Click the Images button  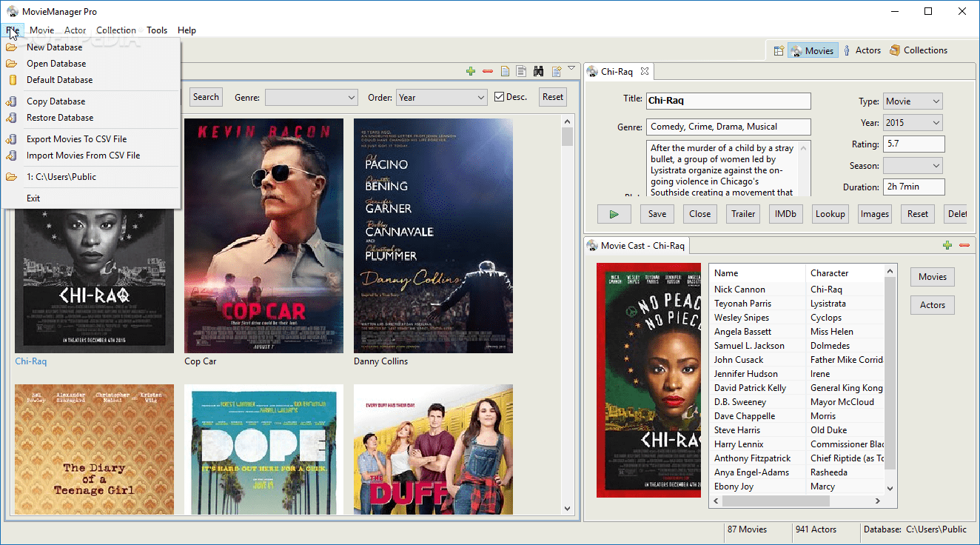point(875,214)
